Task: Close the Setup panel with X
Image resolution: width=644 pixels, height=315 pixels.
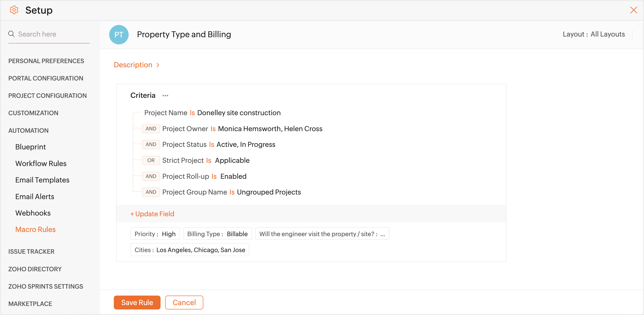Action: (634, 10)
